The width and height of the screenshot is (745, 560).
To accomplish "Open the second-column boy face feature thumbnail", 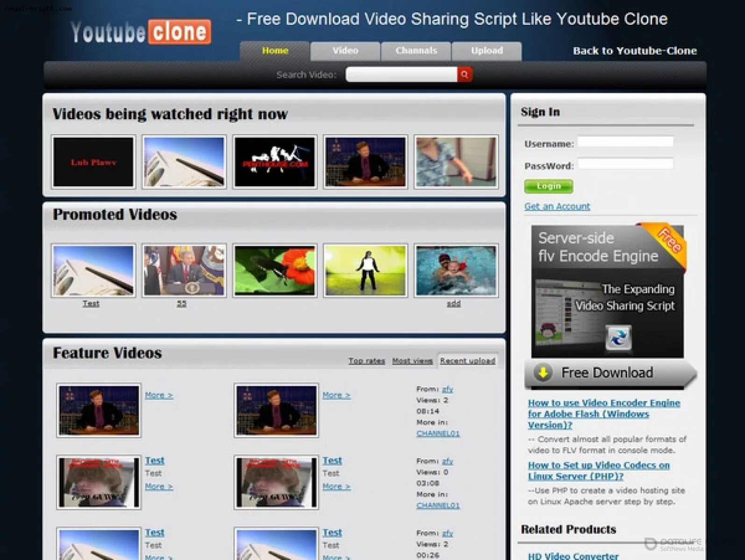I will [x=276, y=482].
